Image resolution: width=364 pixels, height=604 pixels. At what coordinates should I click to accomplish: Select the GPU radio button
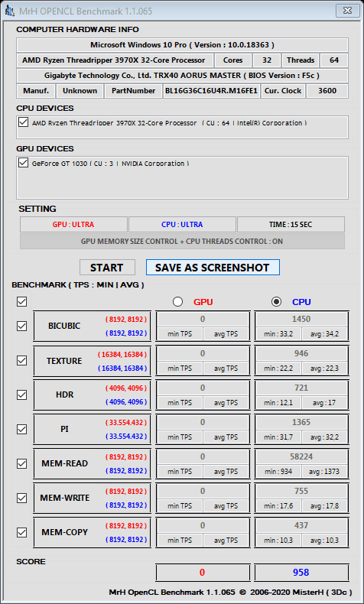click(x=177, y=301)
